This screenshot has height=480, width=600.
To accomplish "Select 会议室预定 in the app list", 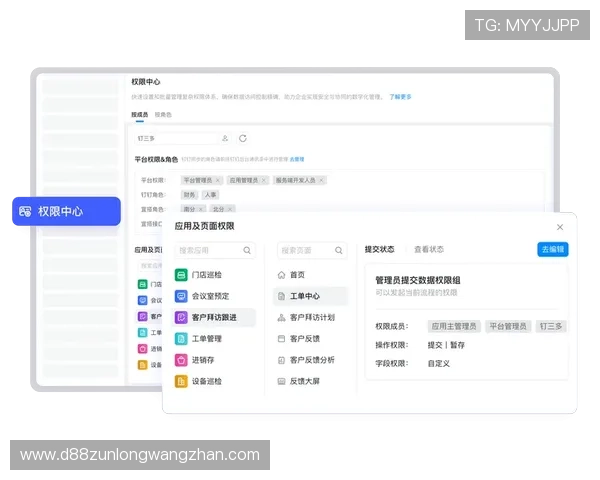I will (214, 296).
